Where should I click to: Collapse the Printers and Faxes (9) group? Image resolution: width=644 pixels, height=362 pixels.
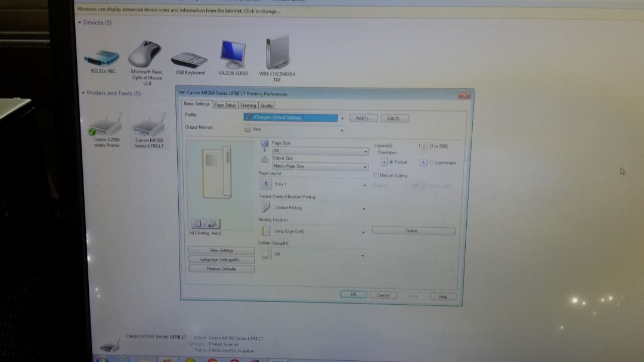83,93
